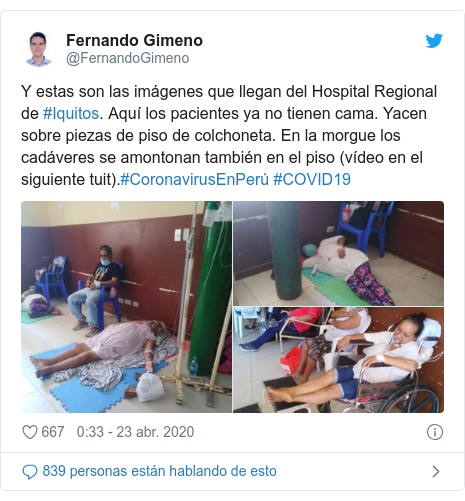The image size is (465, 501).
Task: Click the Twitter bird logo icon
Action: [x=434, y=41]
